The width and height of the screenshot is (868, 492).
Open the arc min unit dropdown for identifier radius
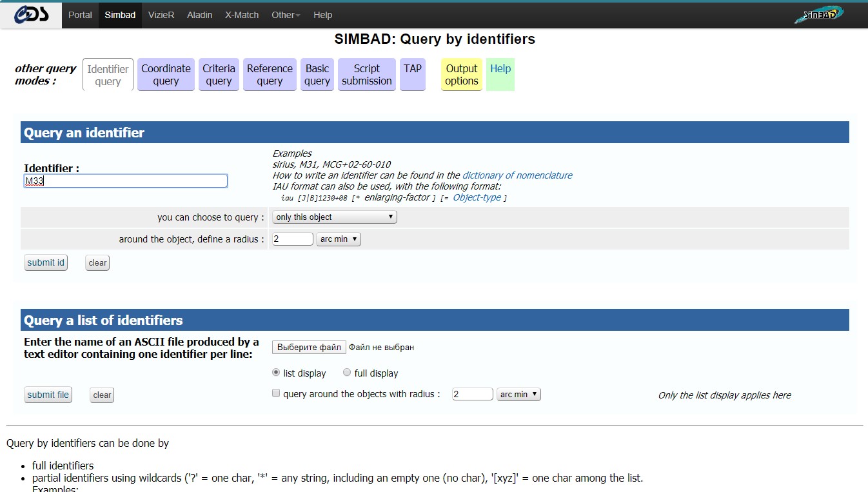339,239
